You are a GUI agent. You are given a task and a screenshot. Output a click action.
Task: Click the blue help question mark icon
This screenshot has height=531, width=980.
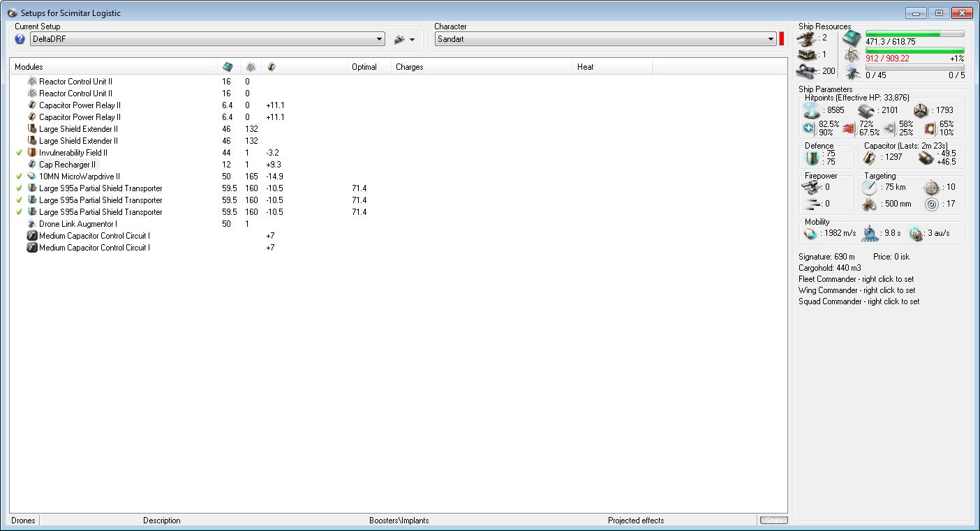(20, 39)
